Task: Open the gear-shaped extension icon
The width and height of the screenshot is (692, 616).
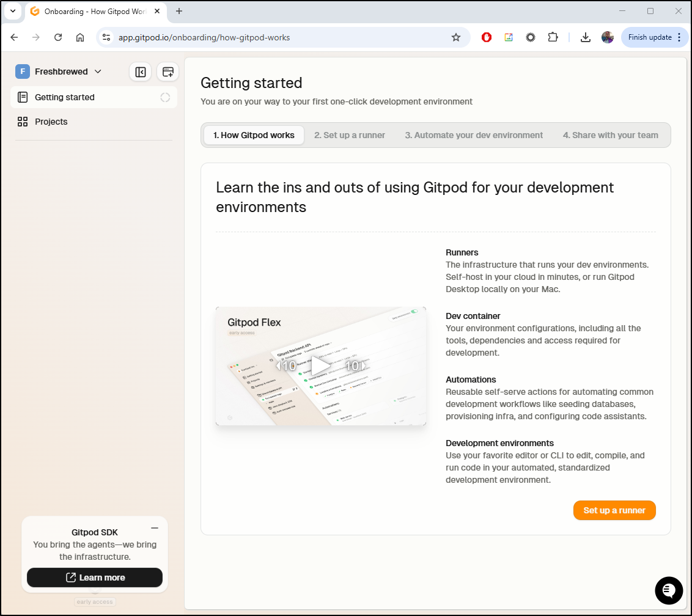Action: coord(531,37)
